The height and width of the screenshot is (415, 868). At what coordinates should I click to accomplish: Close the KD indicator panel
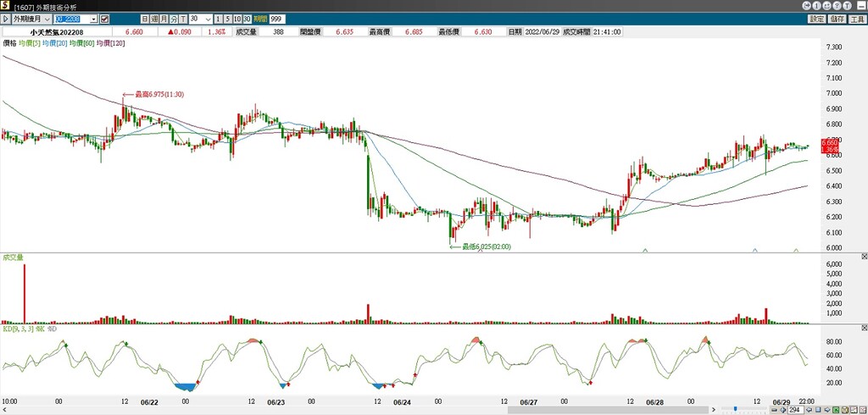tap(863, 327)
